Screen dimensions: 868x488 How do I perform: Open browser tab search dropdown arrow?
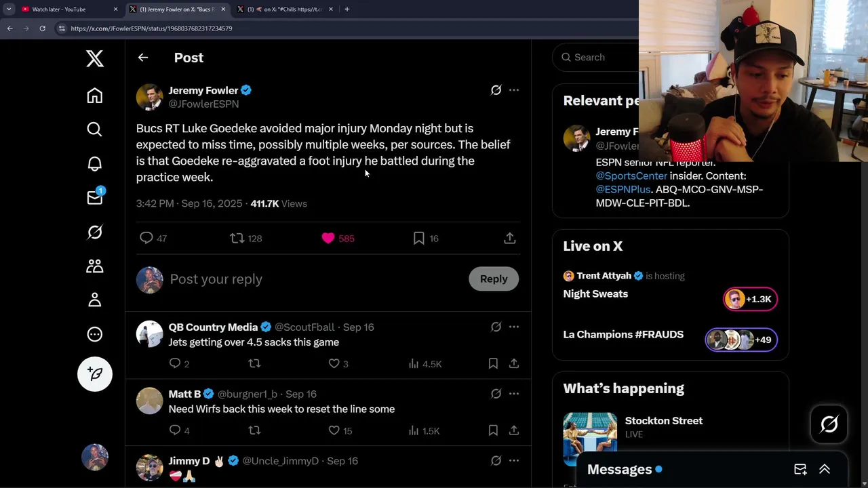9,9
